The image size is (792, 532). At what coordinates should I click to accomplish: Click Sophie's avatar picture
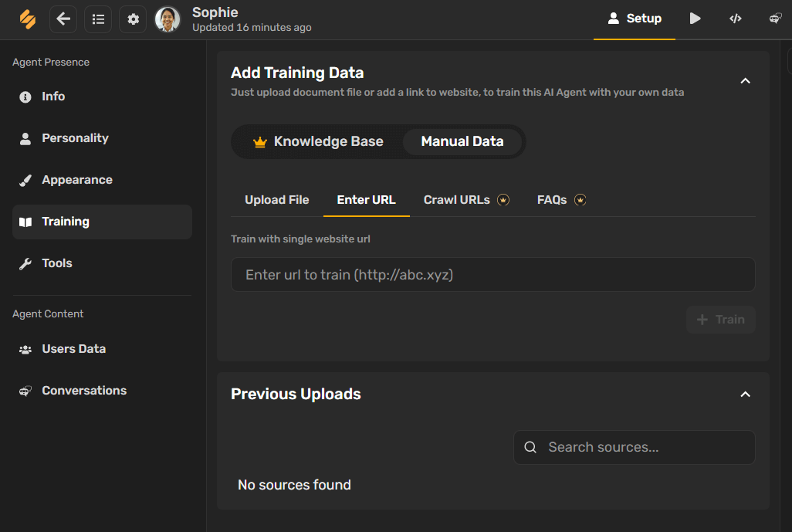click(x=168, y=19)
